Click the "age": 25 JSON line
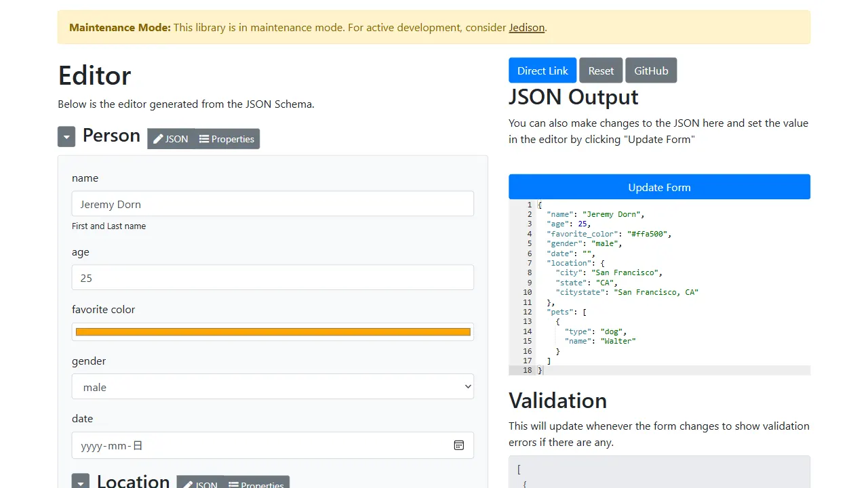 (569, 224)
